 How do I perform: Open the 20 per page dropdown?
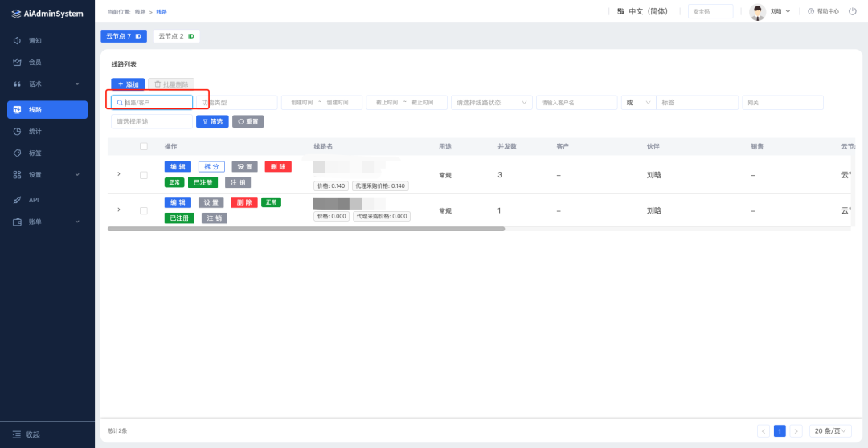[x=830, y=431]
